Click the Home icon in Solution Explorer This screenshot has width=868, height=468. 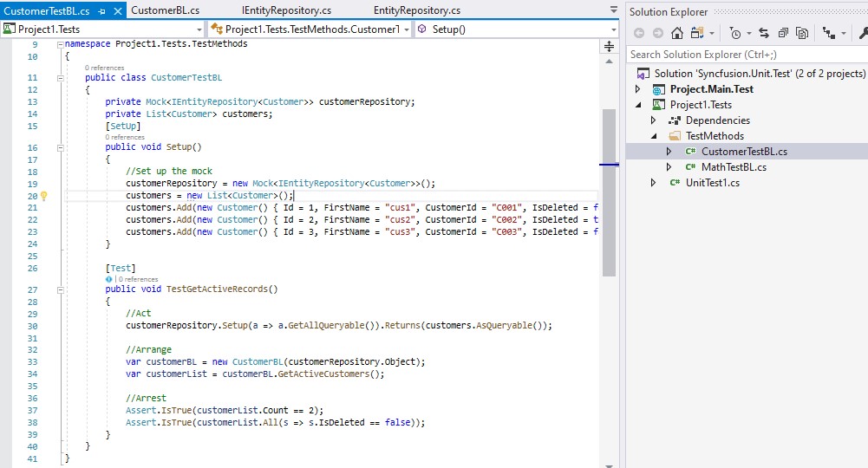677,33
